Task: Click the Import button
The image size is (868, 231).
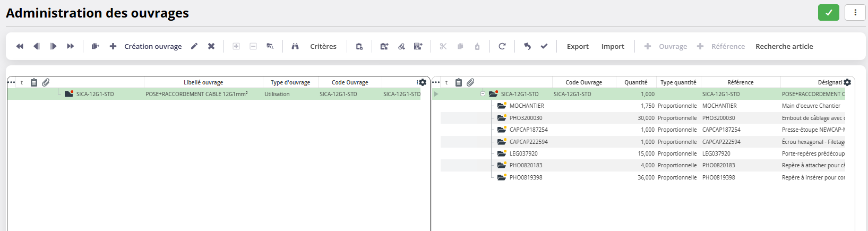Action: pyautogui.click(x=613, y=46)
